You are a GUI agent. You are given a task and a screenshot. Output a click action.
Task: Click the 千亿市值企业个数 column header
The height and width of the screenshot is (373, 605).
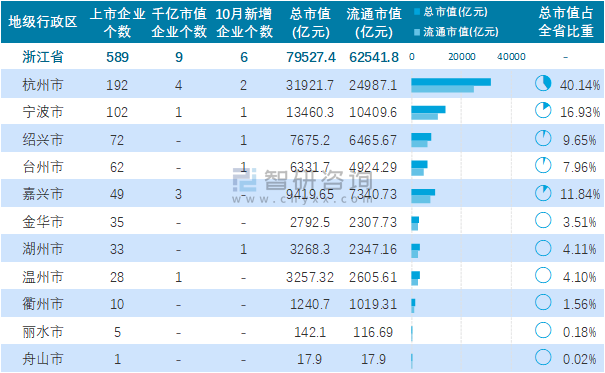[x=179, y=22]
